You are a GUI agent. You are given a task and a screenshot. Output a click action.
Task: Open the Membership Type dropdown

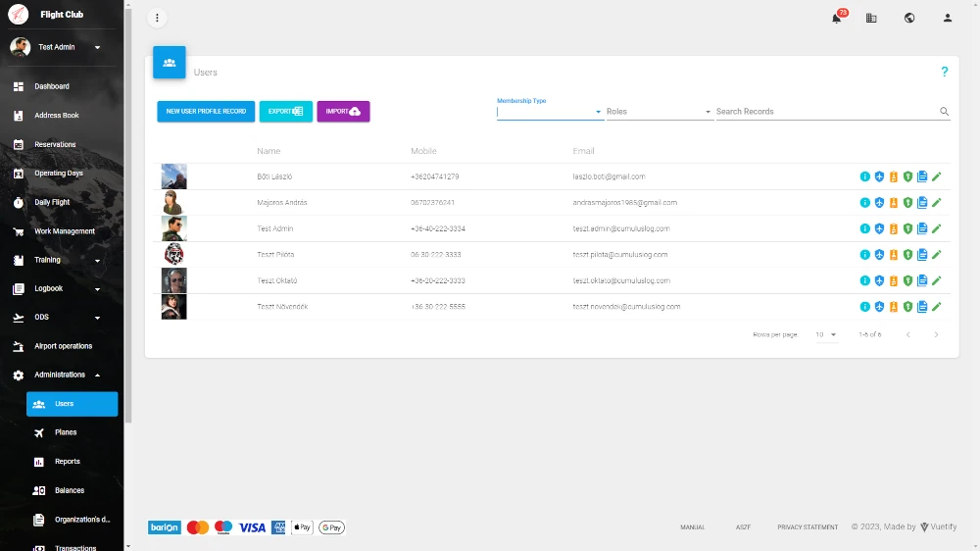[x=550, y=112]
